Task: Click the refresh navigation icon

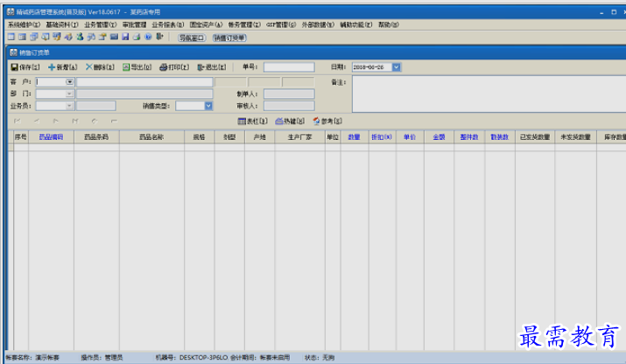Action: tap(95, 121)
